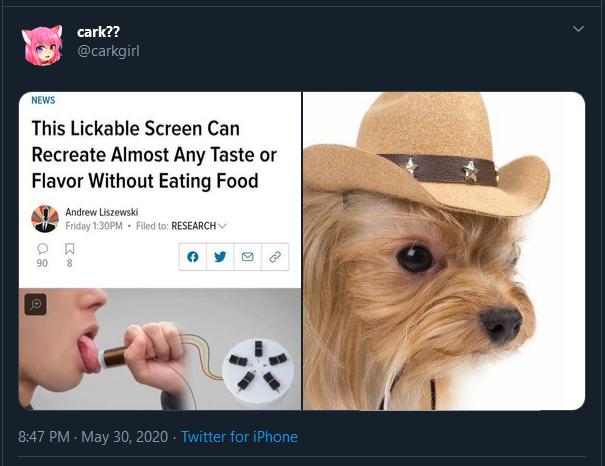
Task: View the dog in cowboy hat image
Action: pos(444,250)
